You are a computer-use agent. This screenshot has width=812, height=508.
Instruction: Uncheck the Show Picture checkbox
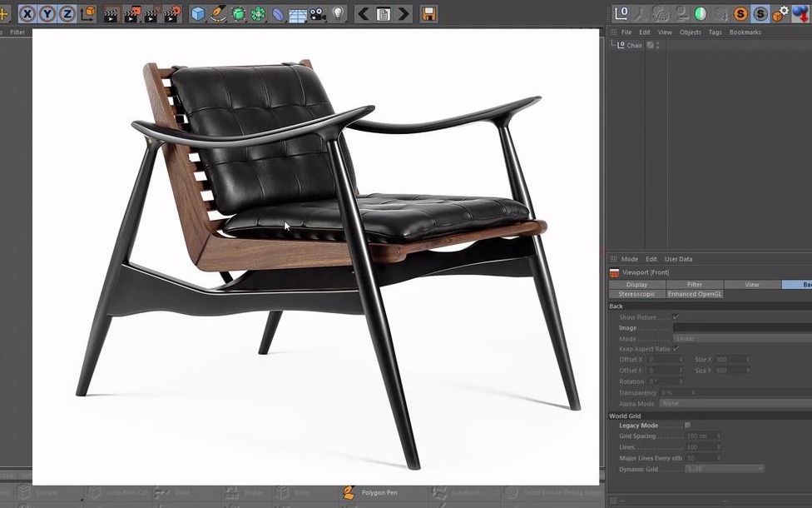[x=676, y=316]
